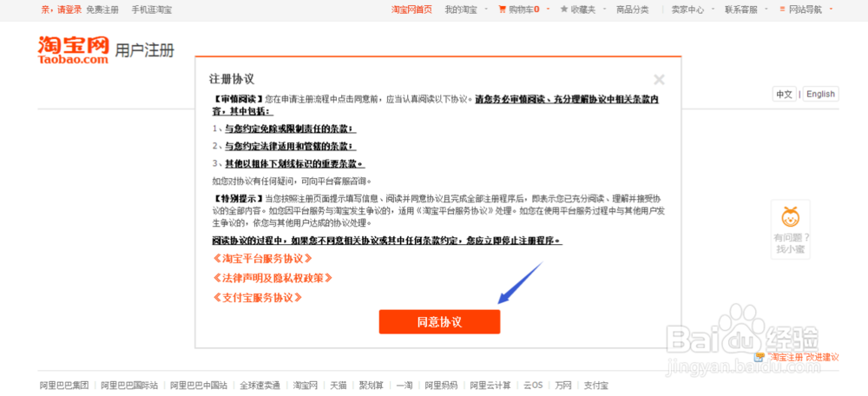Click the 有问题？找小蜜 text
The image size is (868, 396).
(791, 244)
